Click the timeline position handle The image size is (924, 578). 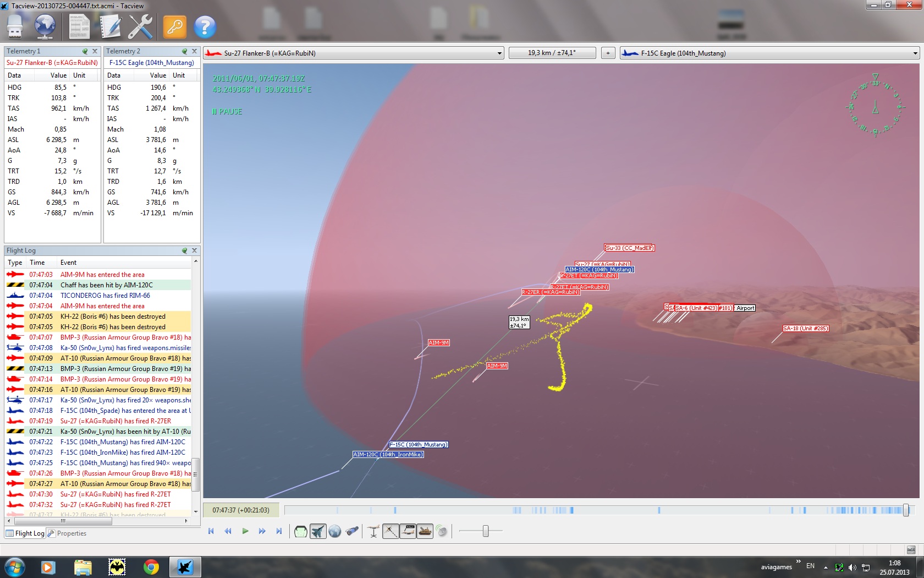pyautogui.click(x=906, y=510)
